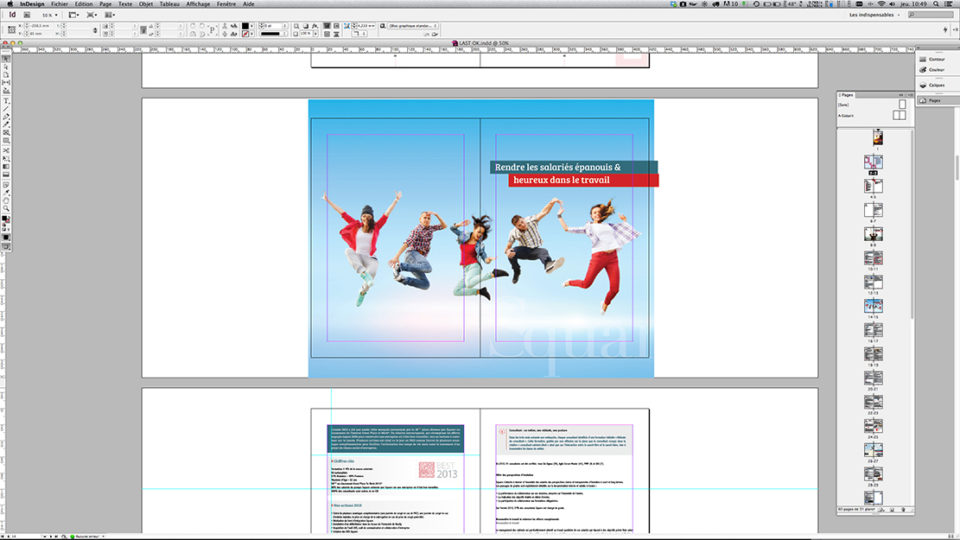960x540 pixels.
Task: Select the Rectangle Frame tool
Action: tap(6, 132)
